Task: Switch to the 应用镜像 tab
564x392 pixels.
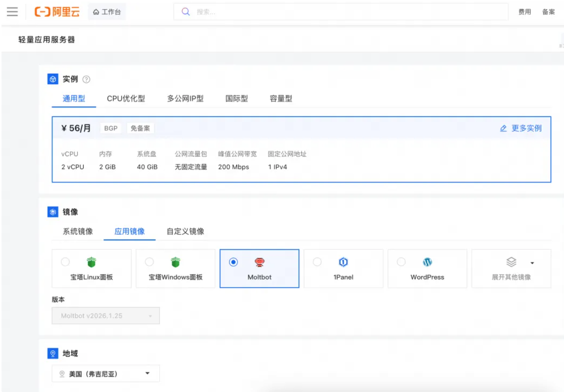Action: (130, 231)
